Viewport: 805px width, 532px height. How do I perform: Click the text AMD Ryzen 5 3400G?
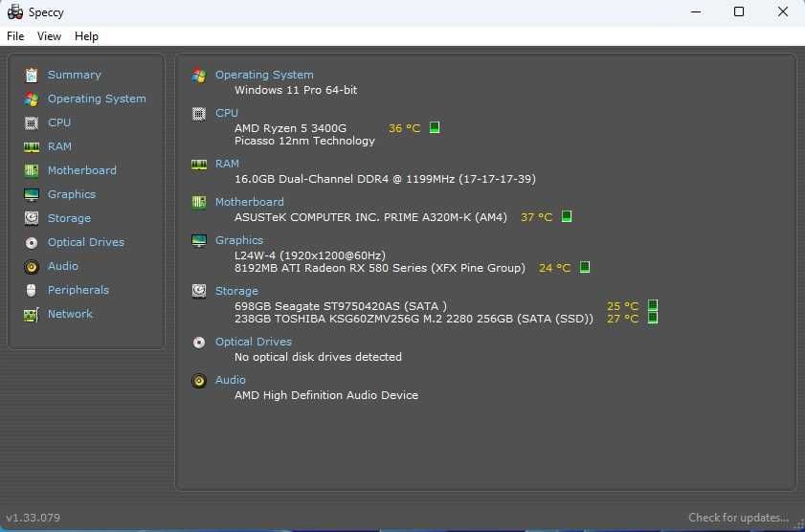(291, 128)
